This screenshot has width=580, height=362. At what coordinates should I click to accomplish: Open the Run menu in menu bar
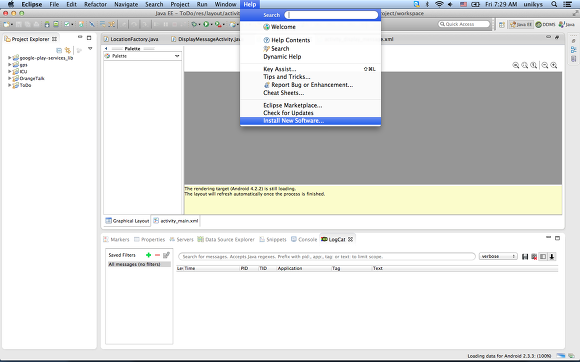click(202, 4)
